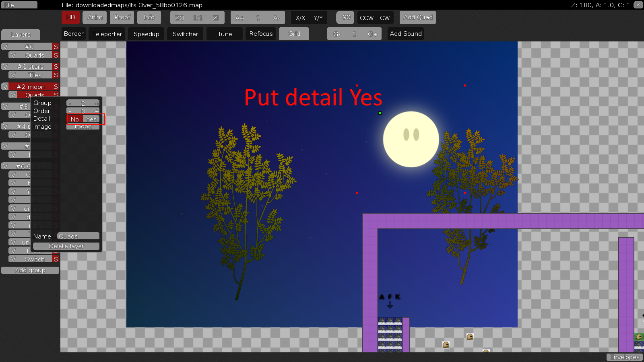Toggle HD mode in the toolbar

point(70,18)
